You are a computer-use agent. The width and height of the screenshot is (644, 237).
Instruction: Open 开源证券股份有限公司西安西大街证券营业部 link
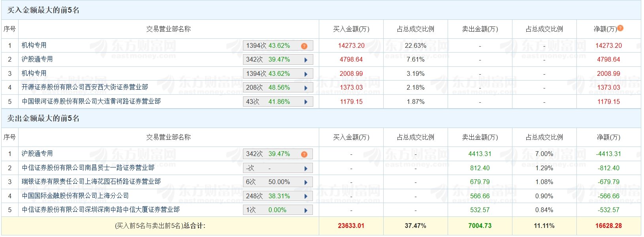coord(85,87)
